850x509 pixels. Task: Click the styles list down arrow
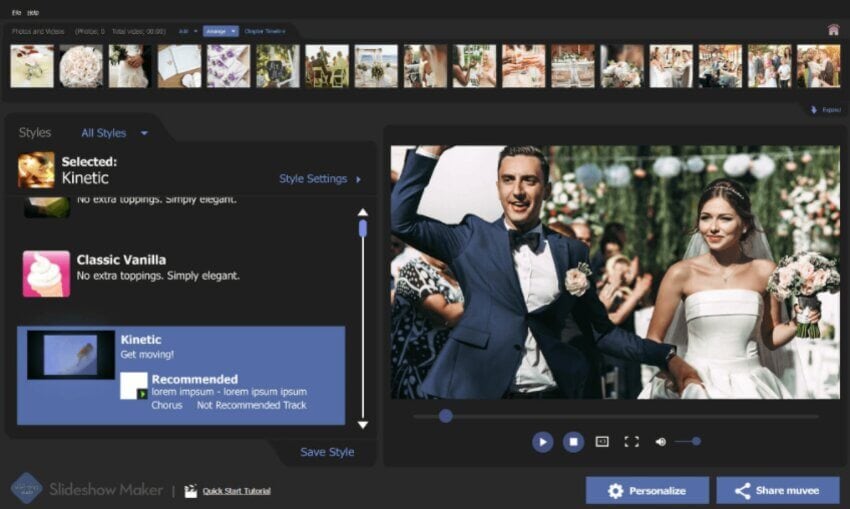(x=363, y=425)
